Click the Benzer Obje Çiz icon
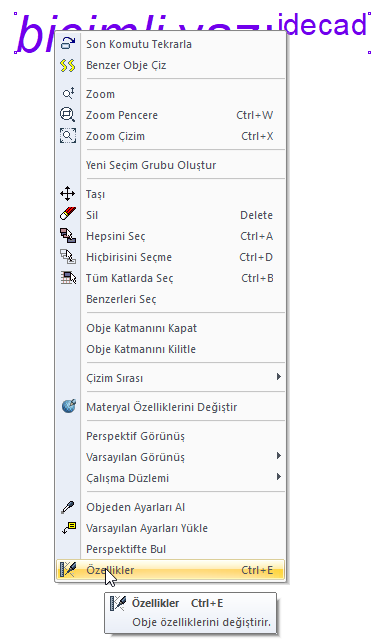 click(68, 65)
